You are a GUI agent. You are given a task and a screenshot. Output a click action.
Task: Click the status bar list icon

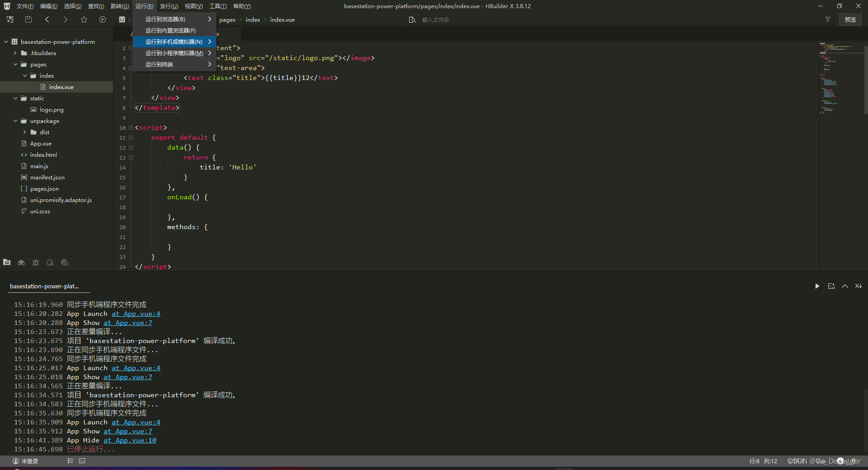pos(70,461)
